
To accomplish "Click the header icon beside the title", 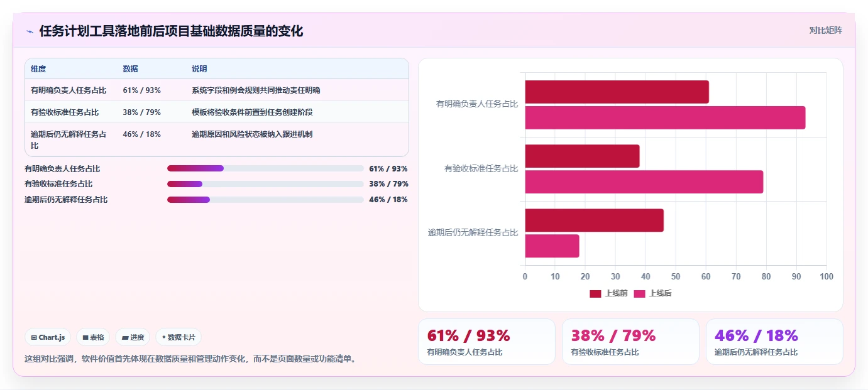I will point(30,31).
